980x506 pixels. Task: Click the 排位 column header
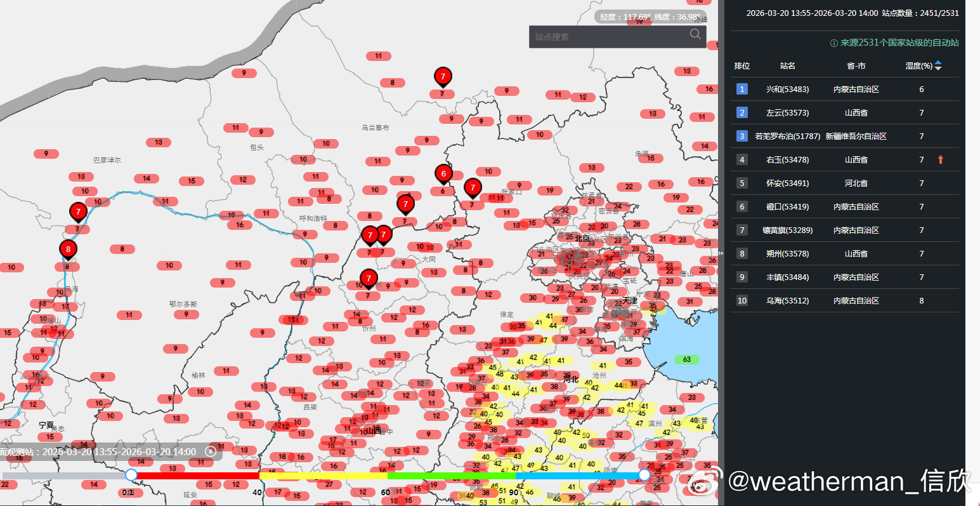742,66
